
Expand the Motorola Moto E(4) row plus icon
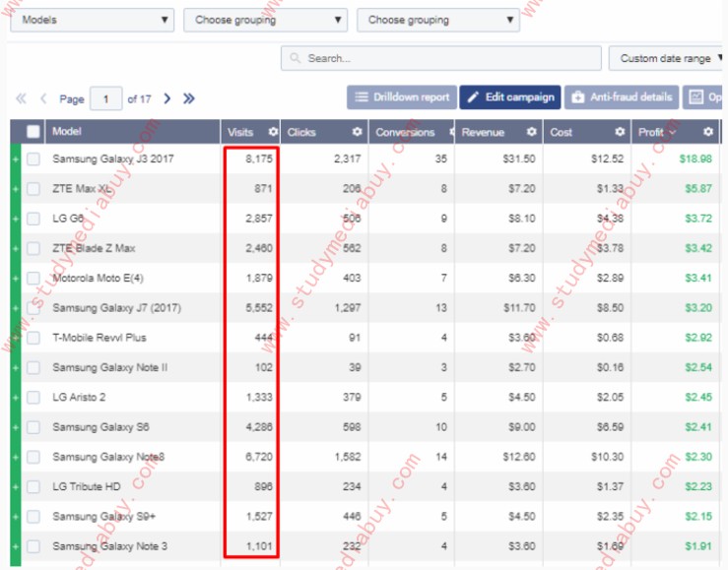16,279
